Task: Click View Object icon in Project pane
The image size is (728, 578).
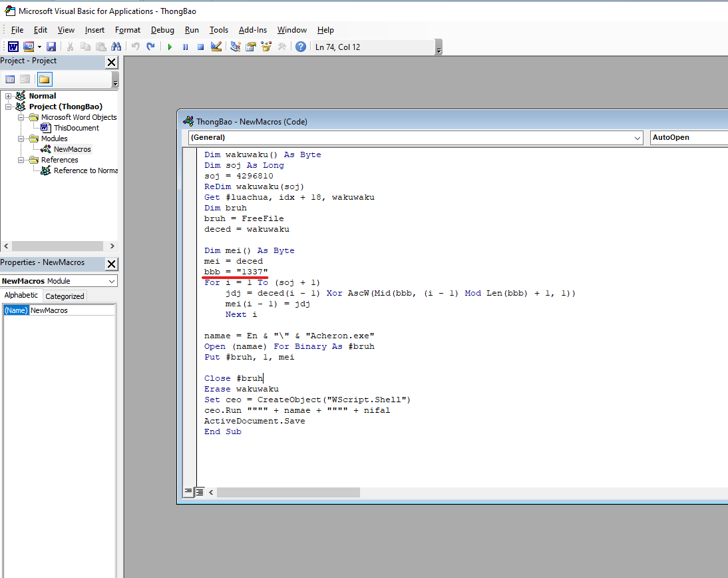Action: [25, 79]
